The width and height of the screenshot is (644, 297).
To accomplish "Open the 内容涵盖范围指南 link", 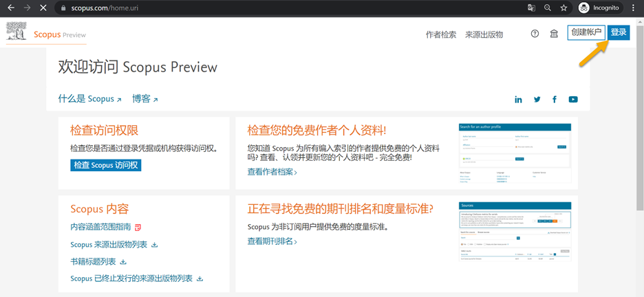I will (100, 227).
